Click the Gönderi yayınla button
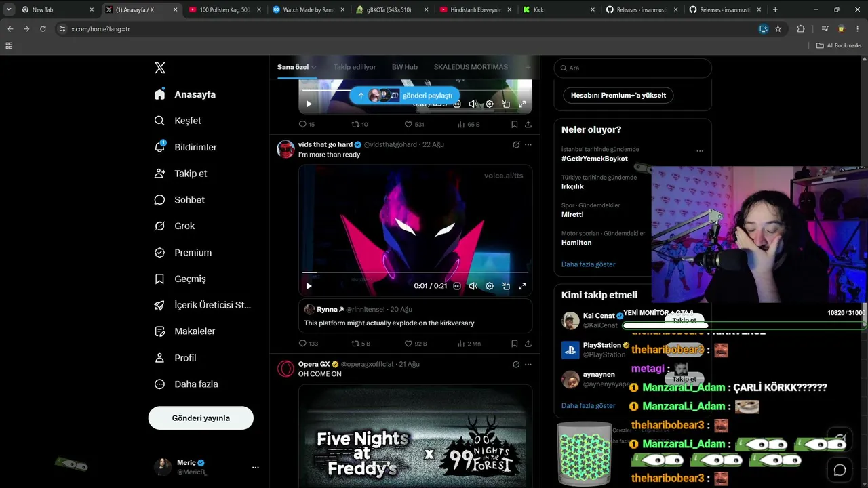 coord(201,418)
